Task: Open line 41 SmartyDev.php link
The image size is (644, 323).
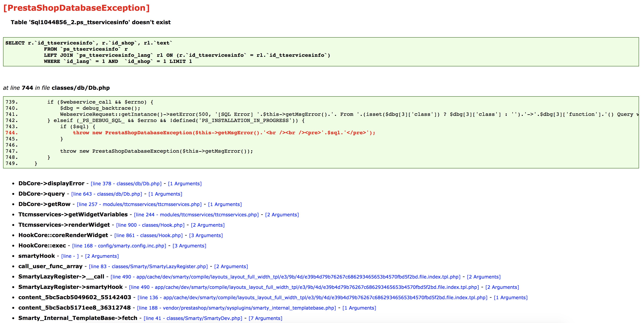Action: tap(193, 318)
